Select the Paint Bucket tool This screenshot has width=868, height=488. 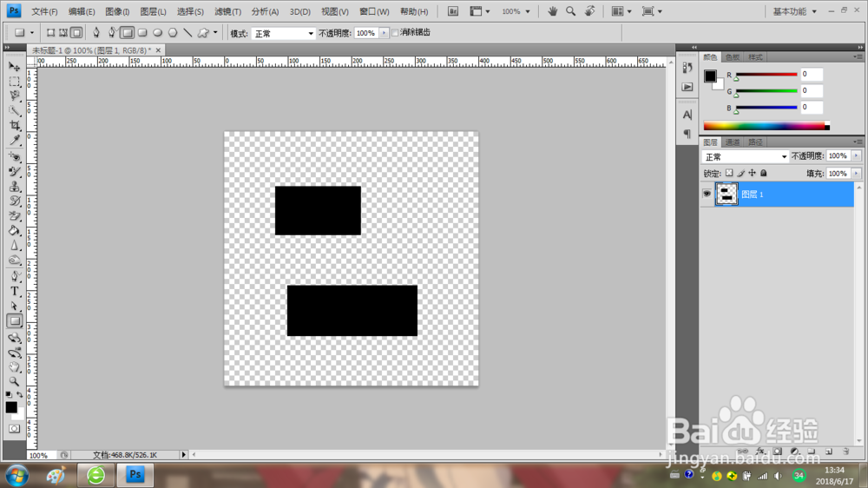pos(15,230)
